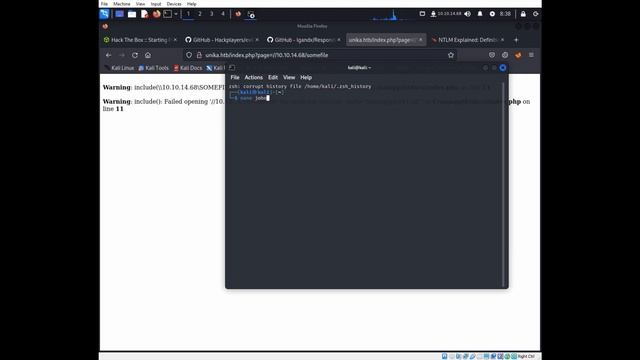Open the Firefox account icon
Image resolution: width=640 pixels, height=360 pixels.
pyautogui.click(x=505, y=55)
